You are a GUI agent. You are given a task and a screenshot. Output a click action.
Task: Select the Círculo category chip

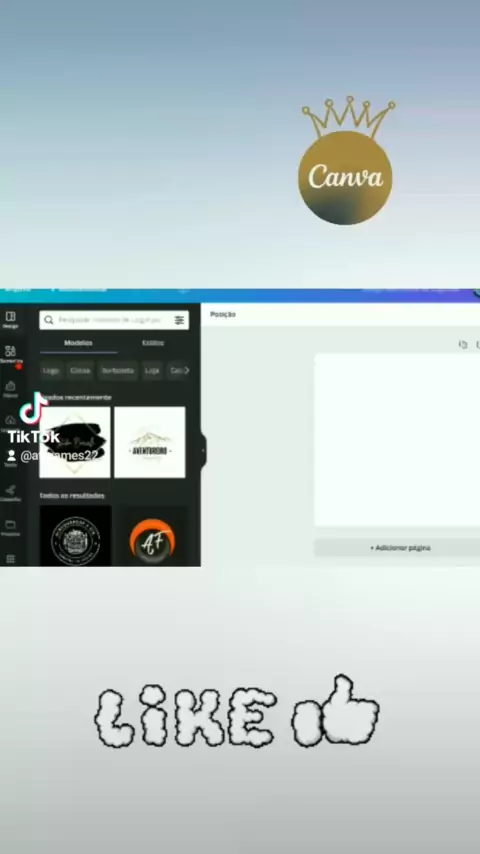[80, 370]
